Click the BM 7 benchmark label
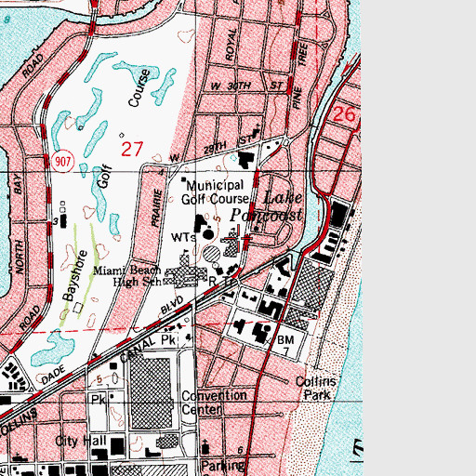This screenshot has height=476, width=476. click(x=285, y=345)
